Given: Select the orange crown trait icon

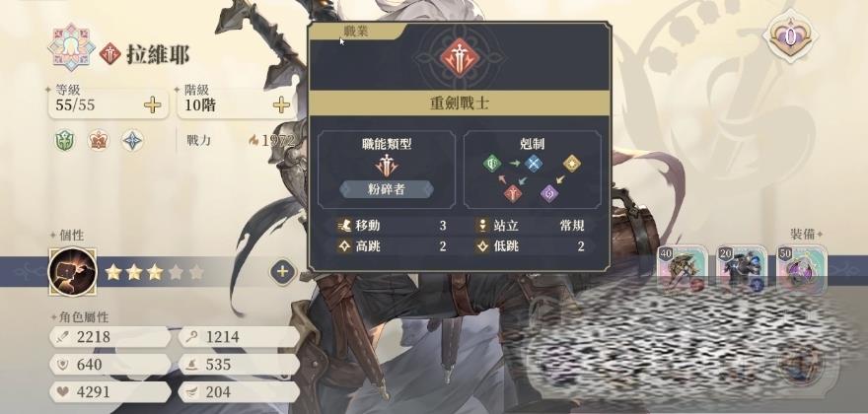Looking at the screenshot, I should [99, 140].
